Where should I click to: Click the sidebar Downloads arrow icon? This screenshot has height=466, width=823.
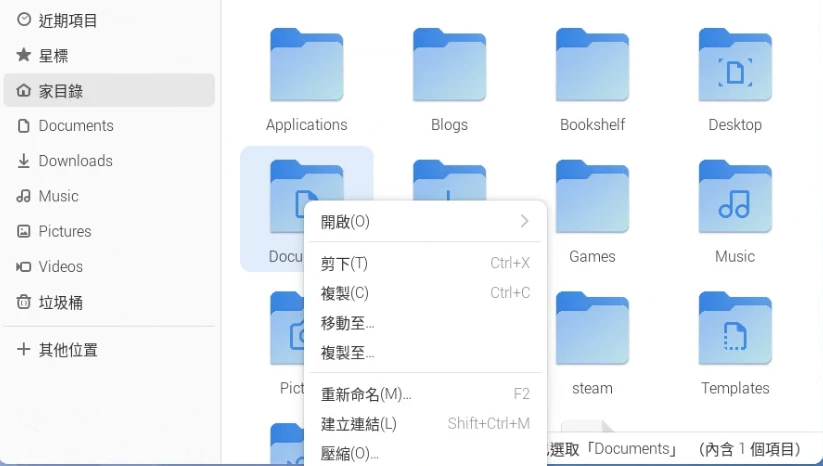[x=24, y=161]
